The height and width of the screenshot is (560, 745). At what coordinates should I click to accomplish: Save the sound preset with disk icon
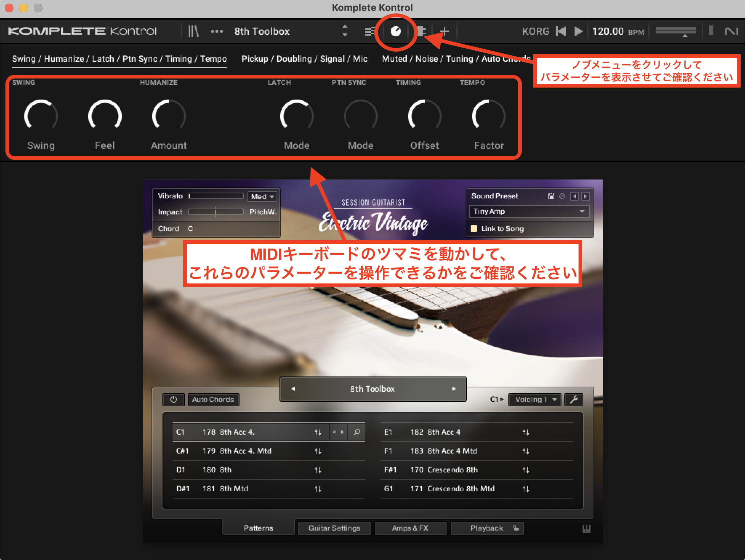point(551,196)
